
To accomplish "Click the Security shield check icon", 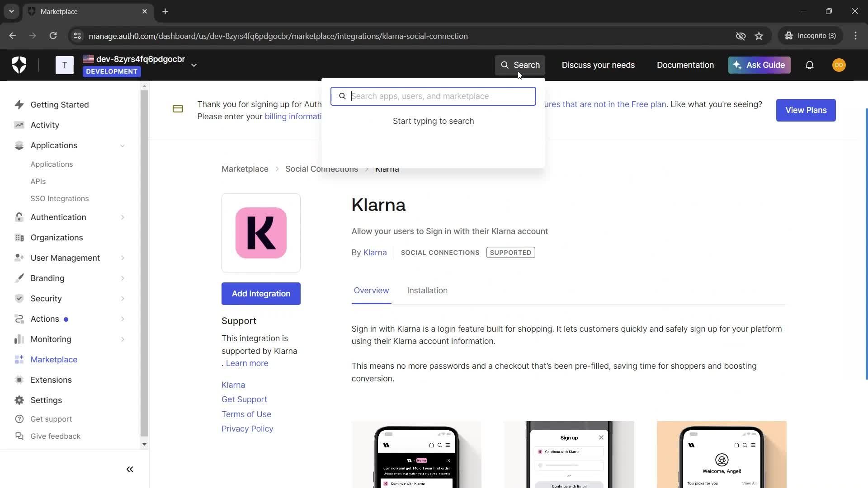I will [x=19, y=299].
